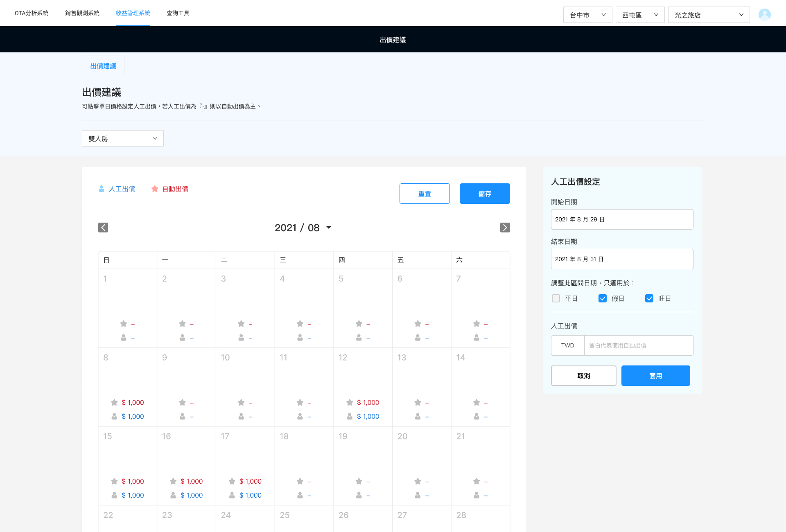
Task: Click the 自動出價 legend star icon
Action: (155, 189)
